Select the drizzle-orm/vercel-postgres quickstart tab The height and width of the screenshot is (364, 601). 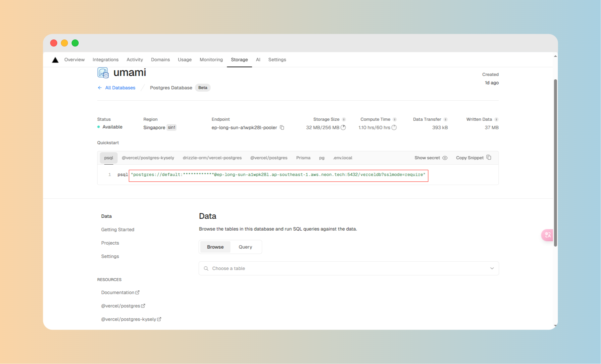212,158
